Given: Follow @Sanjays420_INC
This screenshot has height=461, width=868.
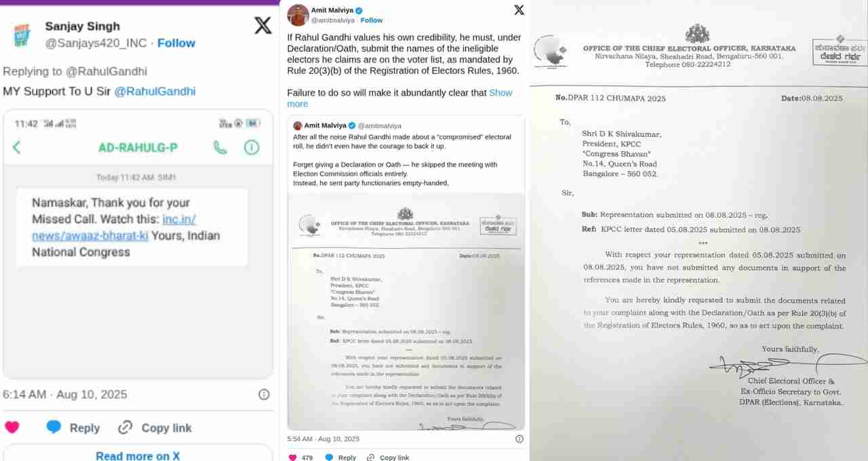Looking at the screenshot, I should (176, 43).
